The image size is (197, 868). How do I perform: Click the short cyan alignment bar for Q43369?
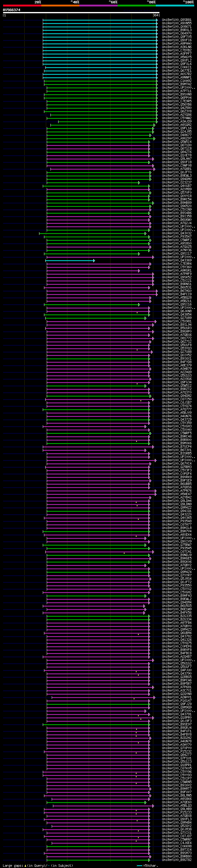70,261
